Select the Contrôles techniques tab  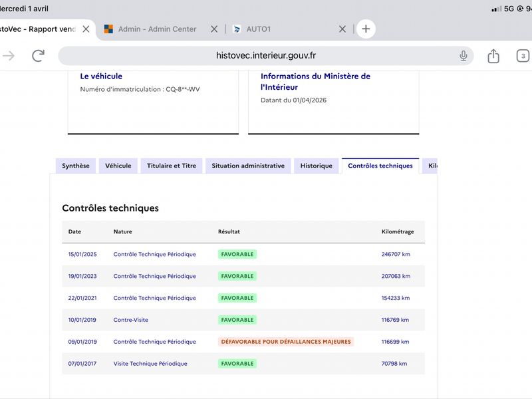pyautogui.click(x=380, y=166)
